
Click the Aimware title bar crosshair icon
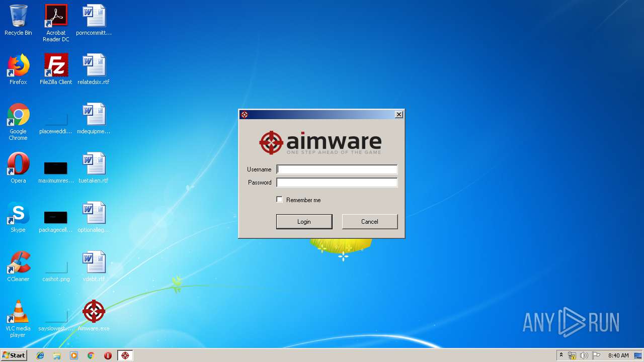(x=245, y=115)
